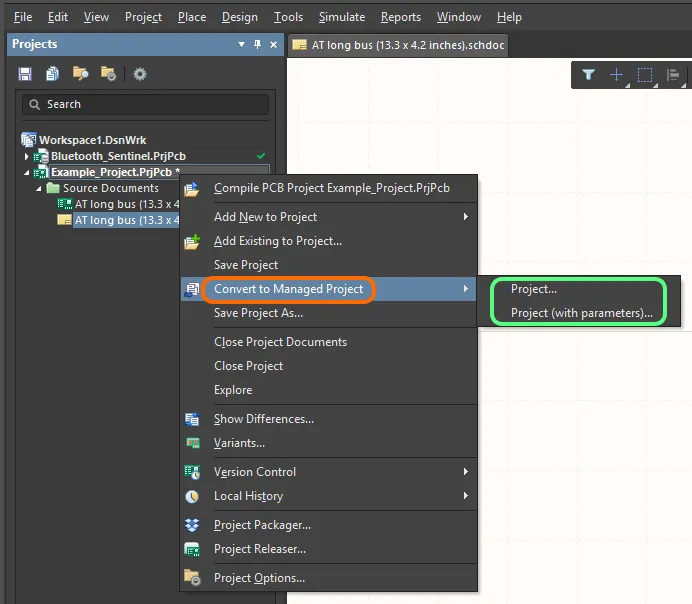
Task: Open the File menu
Action: click(x=23, y=17)
